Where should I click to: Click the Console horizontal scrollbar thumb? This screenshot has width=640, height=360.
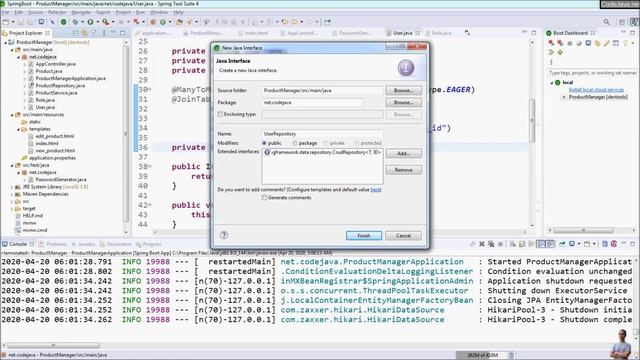[53, 346]
